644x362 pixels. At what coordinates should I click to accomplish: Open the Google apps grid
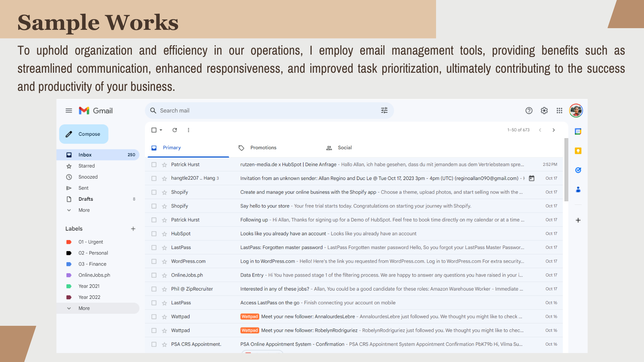tap(559, 111)
